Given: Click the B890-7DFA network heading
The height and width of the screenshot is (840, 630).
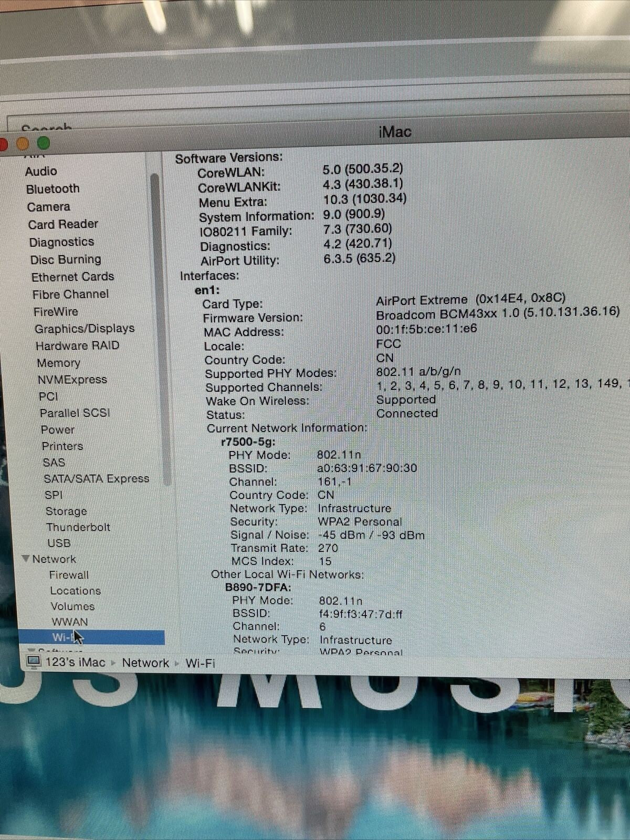Looking at the screenshot, I should (x=258, y=587).
